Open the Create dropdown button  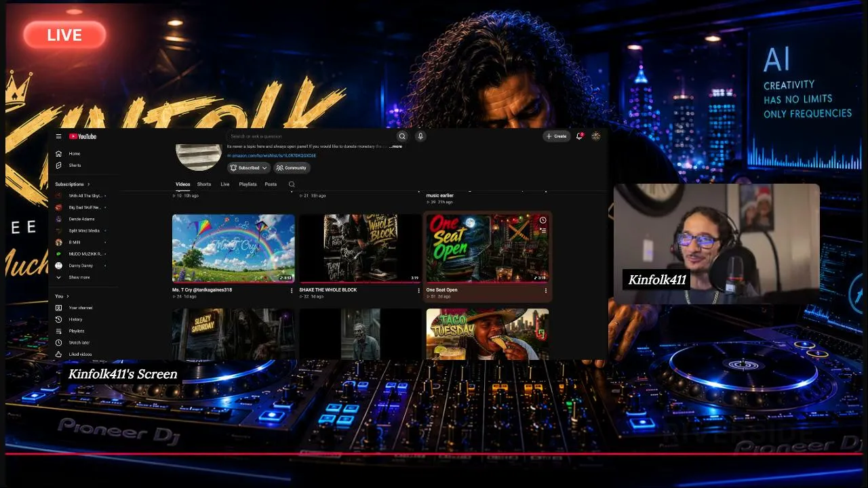(557, 136)
